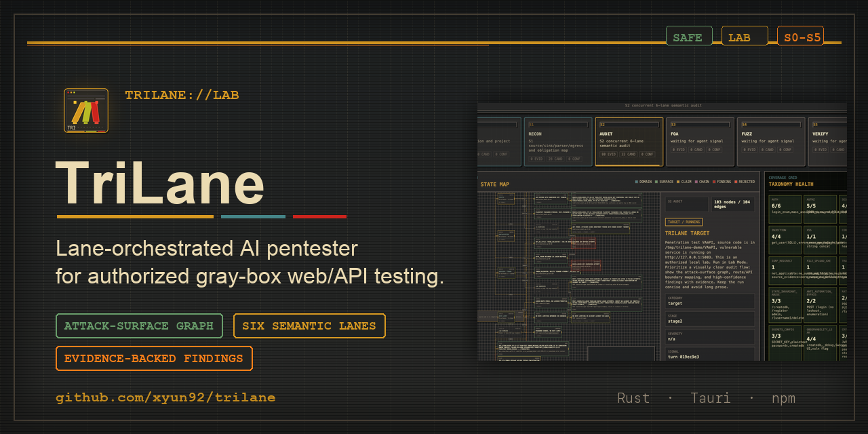Open the S5 VERIFY stage card

coord(829,142)
